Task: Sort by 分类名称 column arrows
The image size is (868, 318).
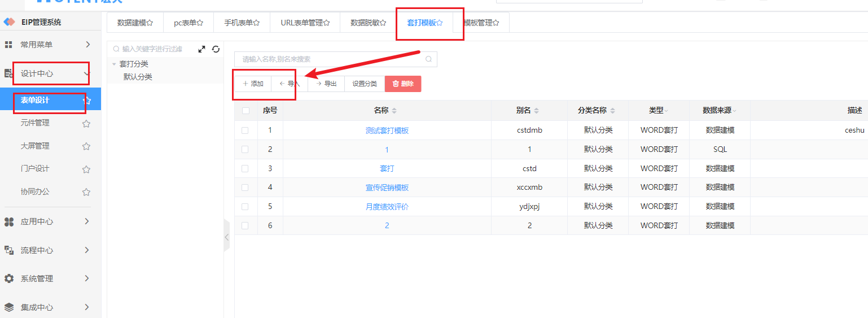Action: 613,111
